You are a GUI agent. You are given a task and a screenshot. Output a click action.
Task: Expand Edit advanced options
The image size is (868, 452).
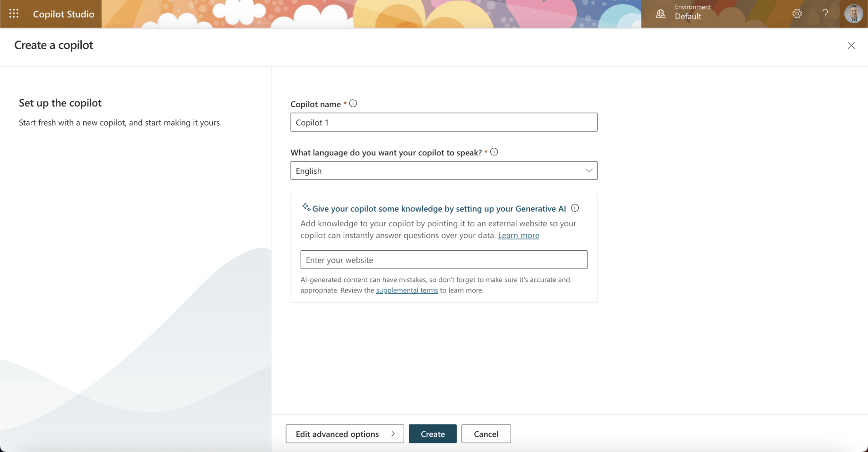click(x=345, y=434)
